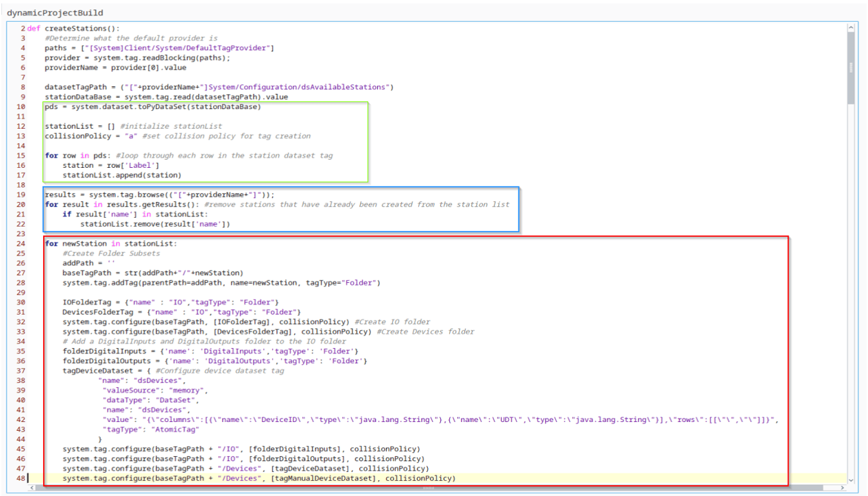Click the horizontal scrollbar left arrow
Screen dimensions: 868x496
pos(31,488)
